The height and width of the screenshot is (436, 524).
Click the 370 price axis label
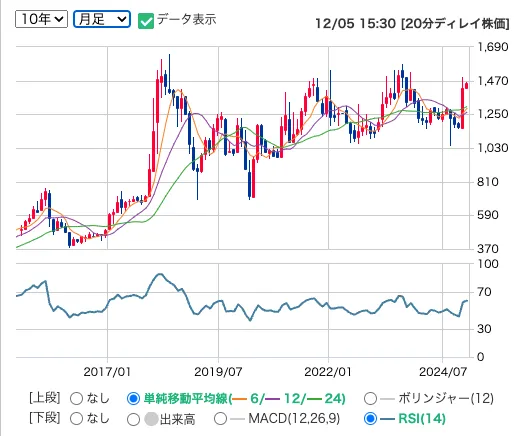(x=488, y=249)
